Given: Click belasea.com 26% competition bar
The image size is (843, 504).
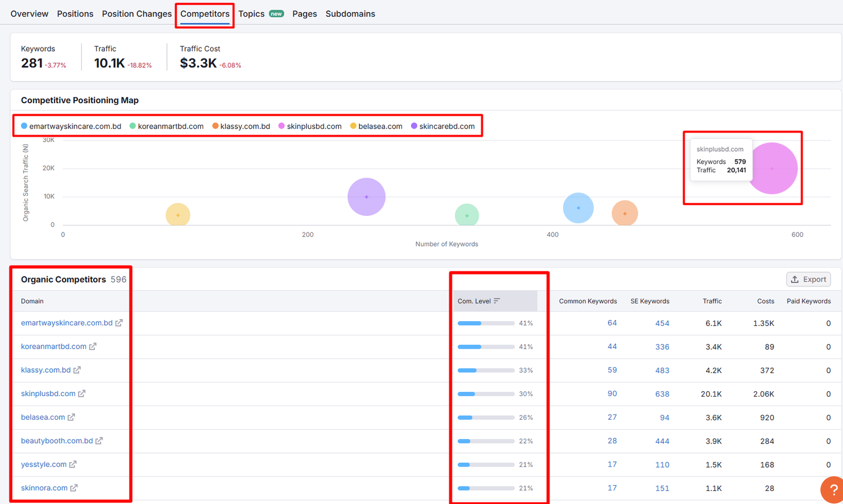Looking at the screenshot, I should pos(486,418).
